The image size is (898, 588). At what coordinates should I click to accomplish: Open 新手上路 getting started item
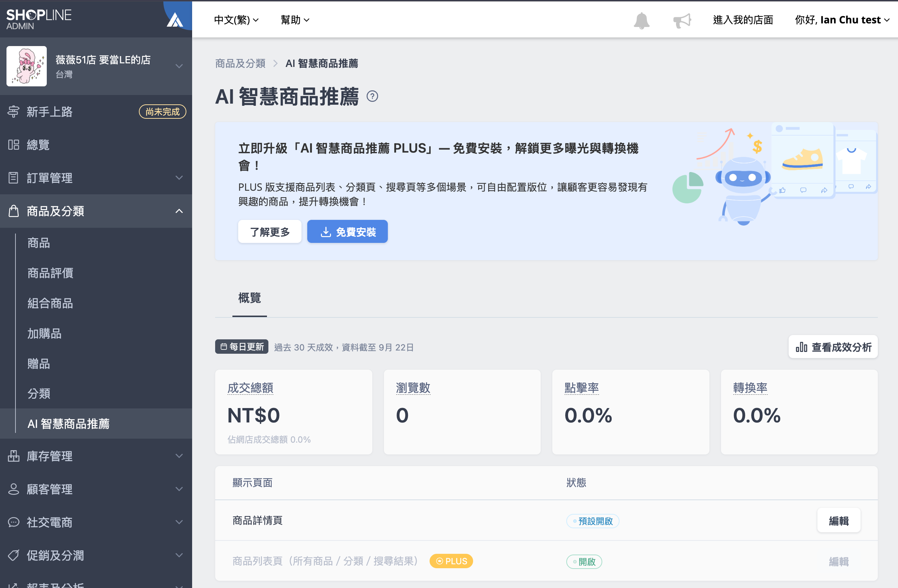pos(49,111)
